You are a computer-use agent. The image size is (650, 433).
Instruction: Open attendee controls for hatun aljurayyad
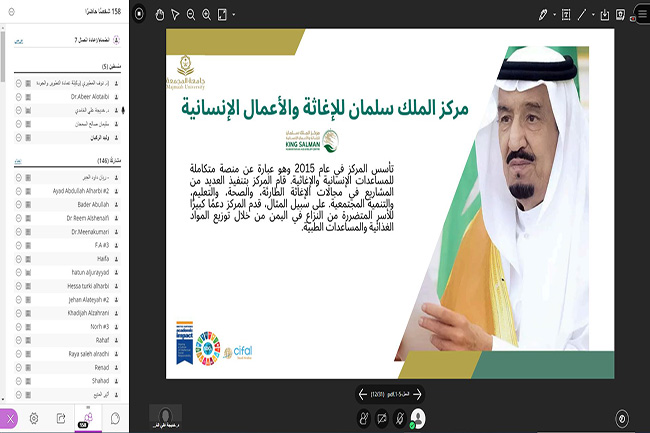19,272
